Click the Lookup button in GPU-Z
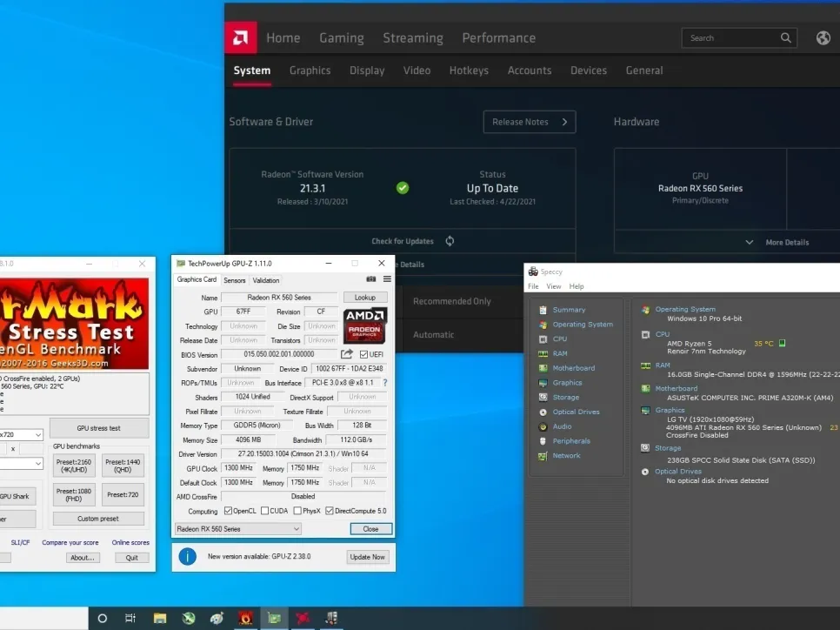Screen dimensions: 840x630 tap(365, 297)
